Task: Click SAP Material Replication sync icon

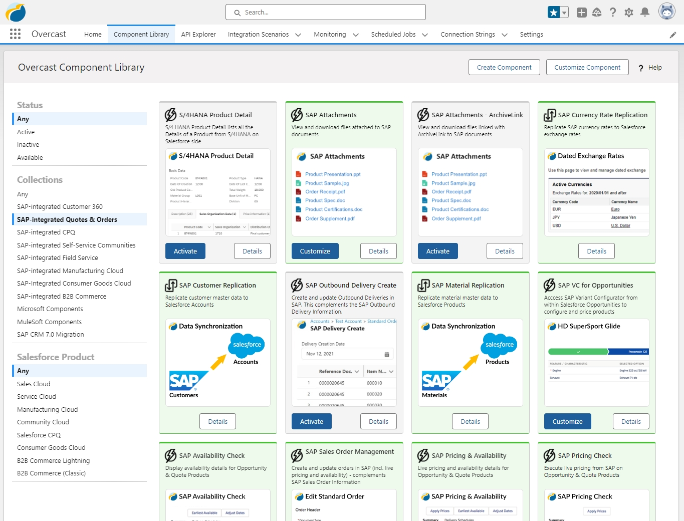Action: [423, 285]
